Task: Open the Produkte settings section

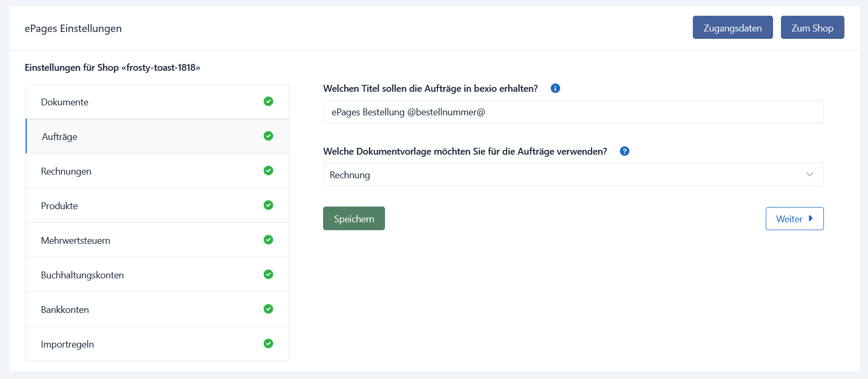Action: pos(157,205)
